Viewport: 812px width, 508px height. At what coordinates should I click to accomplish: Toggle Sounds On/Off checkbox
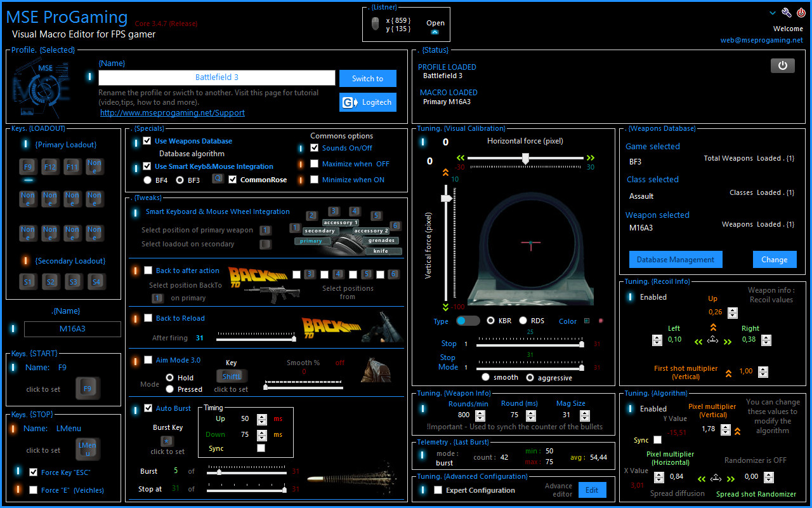click(x=315, y=148)
